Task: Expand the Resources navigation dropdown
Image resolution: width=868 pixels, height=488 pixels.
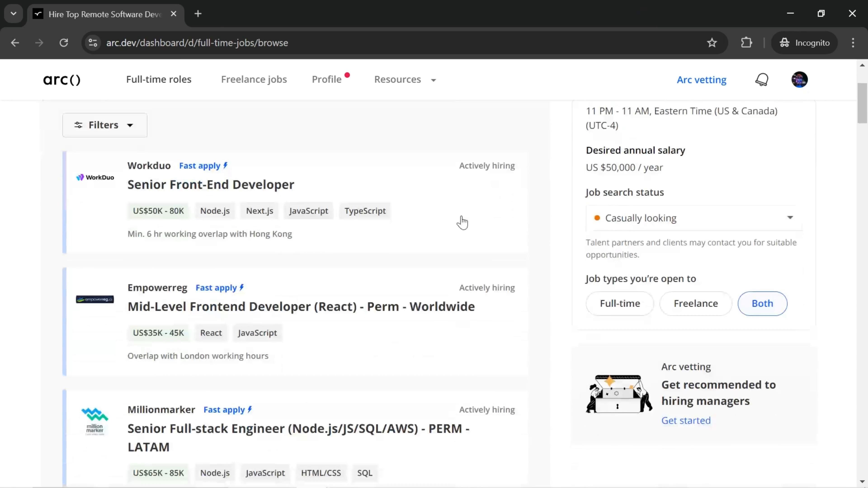Action: pos(405,79)
